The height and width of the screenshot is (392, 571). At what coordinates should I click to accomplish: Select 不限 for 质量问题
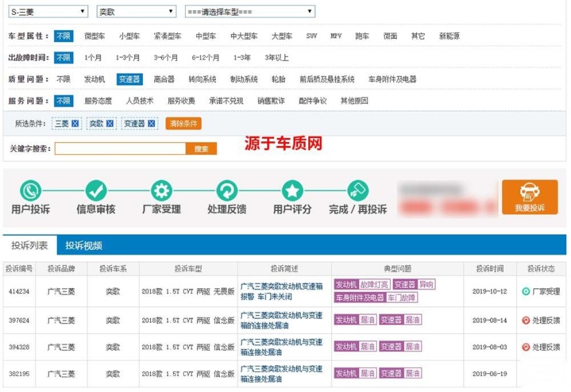pyautogui.click(x=64, y=79)
